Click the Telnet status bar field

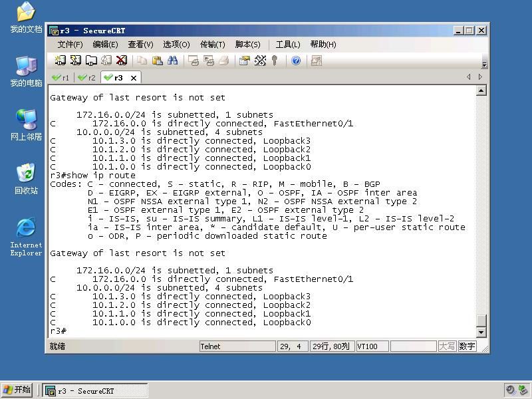(237, 346)
